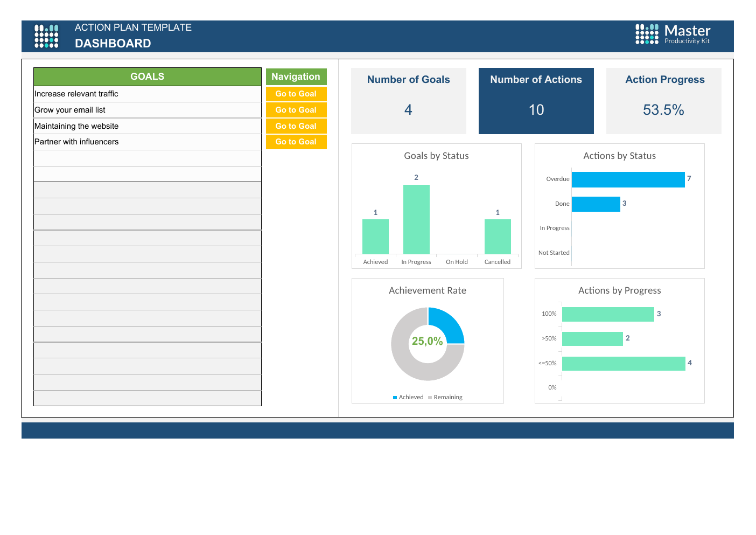The width and height of the screenshot is (756, 535).
Task: Select the 'Maintaining the website' goal cell
Action: pyautogui.click(x=148, y=126)
